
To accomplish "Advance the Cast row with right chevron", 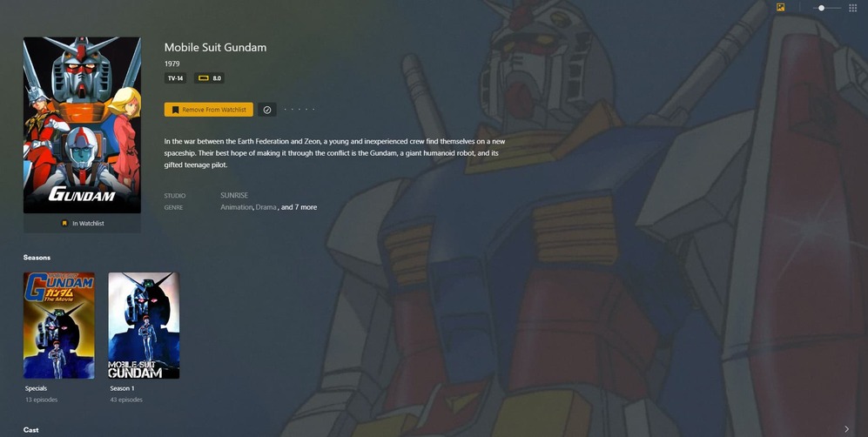I will click(847, 429).
